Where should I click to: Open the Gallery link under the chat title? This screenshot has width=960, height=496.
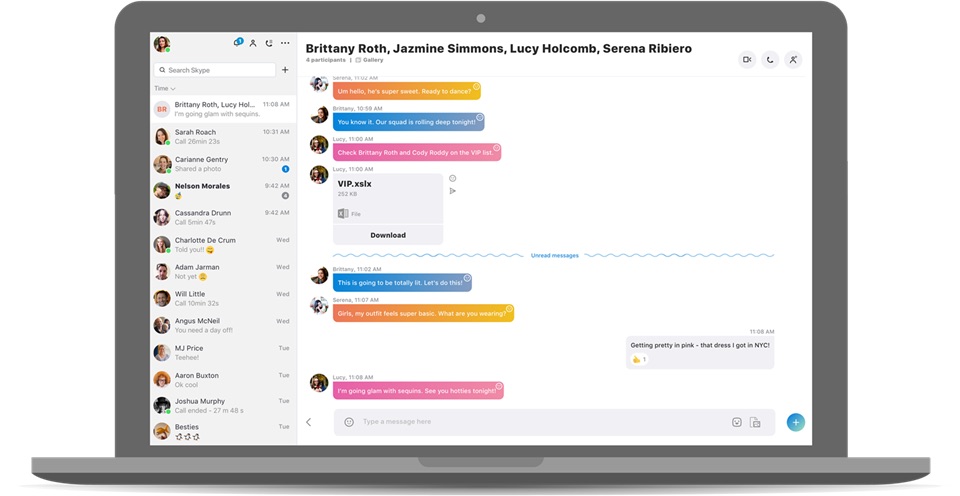[369, 60]
